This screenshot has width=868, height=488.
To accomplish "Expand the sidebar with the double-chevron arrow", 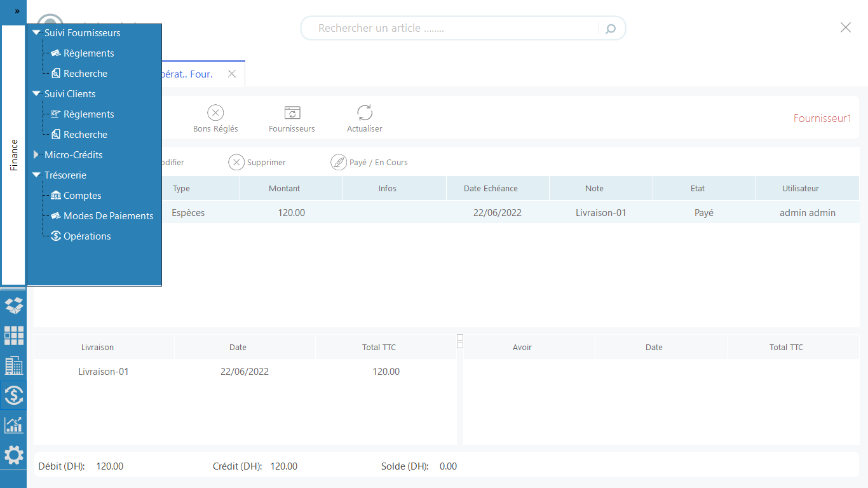I will (x=17, y=11).
